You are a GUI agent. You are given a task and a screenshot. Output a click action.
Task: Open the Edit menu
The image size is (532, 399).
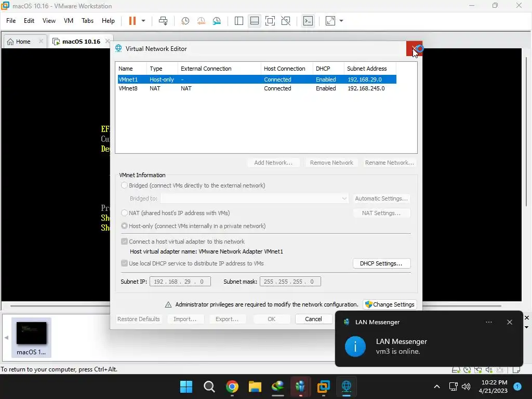[x=29, y=21]
